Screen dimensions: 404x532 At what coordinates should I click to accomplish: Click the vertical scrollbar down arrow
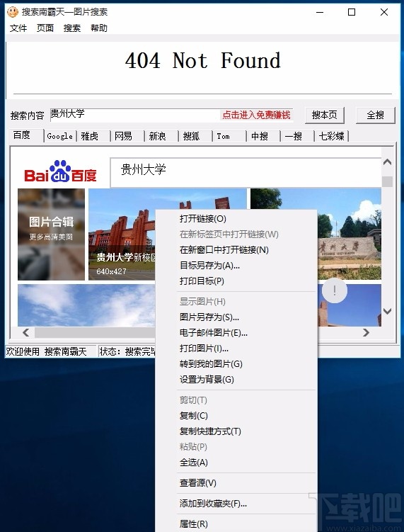click(x=388, y=311)
